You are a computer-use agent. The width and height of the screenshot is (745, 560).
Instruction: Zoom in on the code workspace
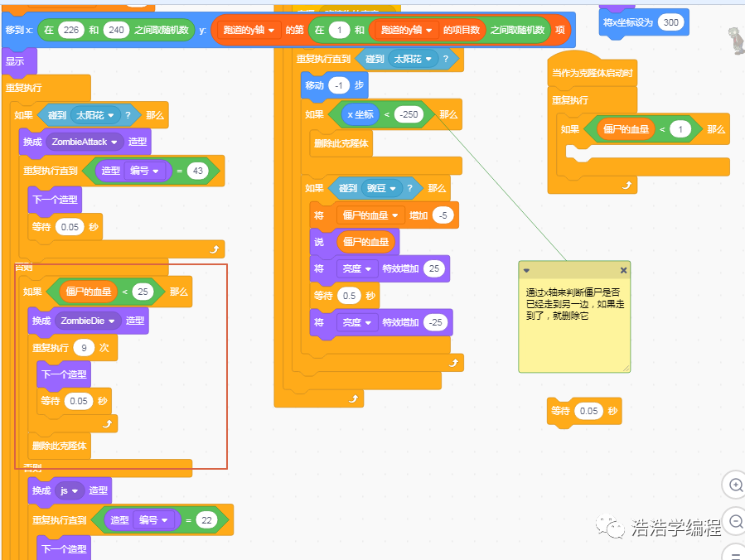[736, 485]
